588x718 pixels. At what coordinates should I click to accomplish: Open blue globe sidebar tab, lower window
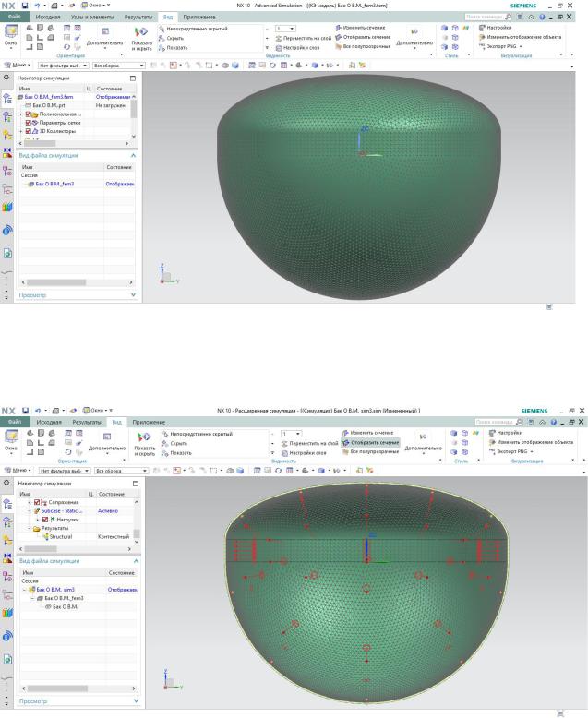click(x=6, y=636)
